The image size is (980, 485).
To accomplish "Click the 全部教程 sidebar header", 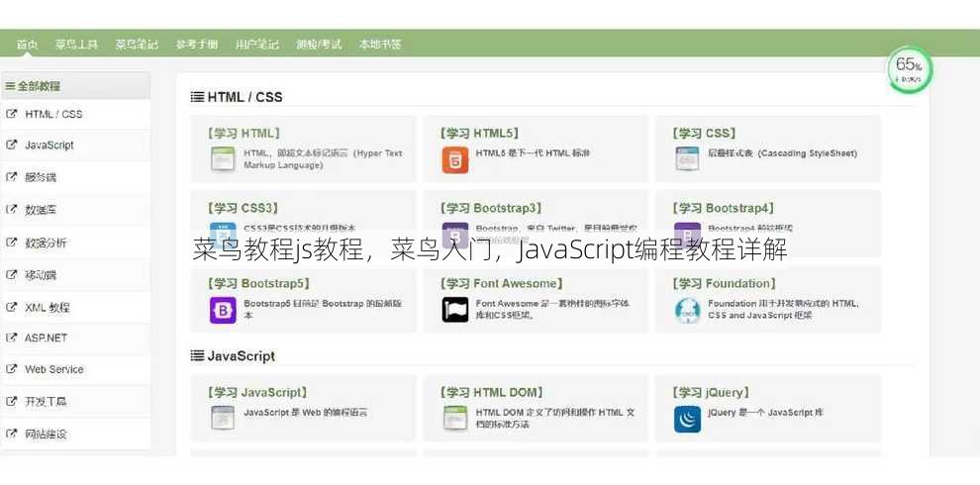I will (x=75, y=86).
